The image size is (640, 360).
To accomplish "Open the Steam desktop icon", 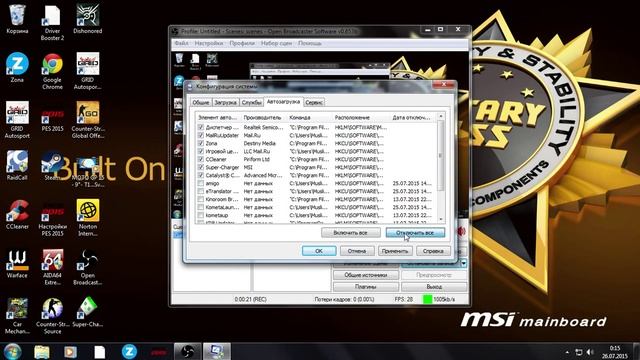I will click(52, 165).
